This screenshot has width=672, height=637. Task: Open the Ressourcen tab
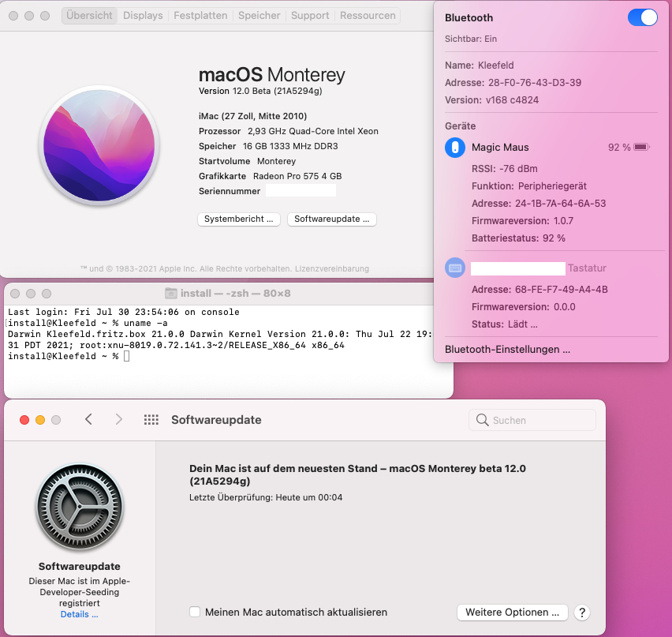tap(368, 16)
